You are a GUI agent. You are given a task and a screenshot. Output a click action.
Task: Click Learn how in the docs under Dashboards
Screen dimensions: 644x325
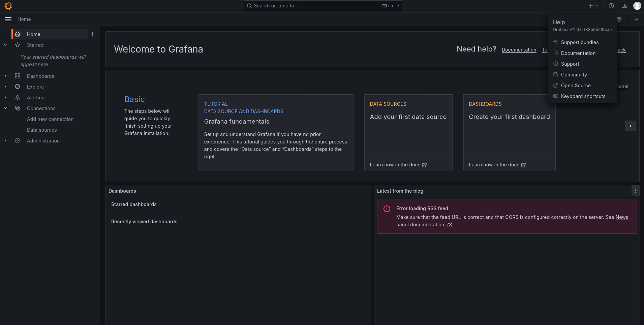coord(497,165)
